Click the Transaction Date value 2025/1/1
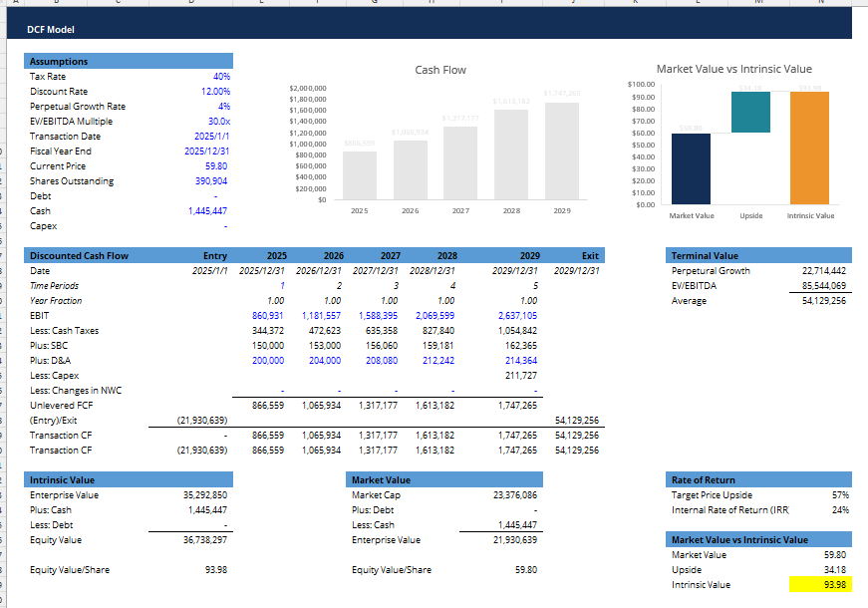This screenshot has height=608, width=868. click(x=211, y=137)
